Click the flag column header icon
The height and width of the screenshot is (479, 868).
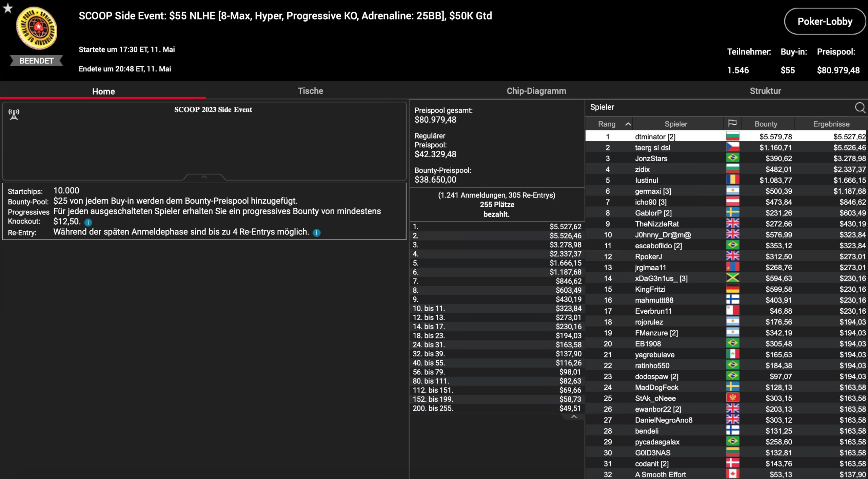pyautogui.click(x=732, y=124)
